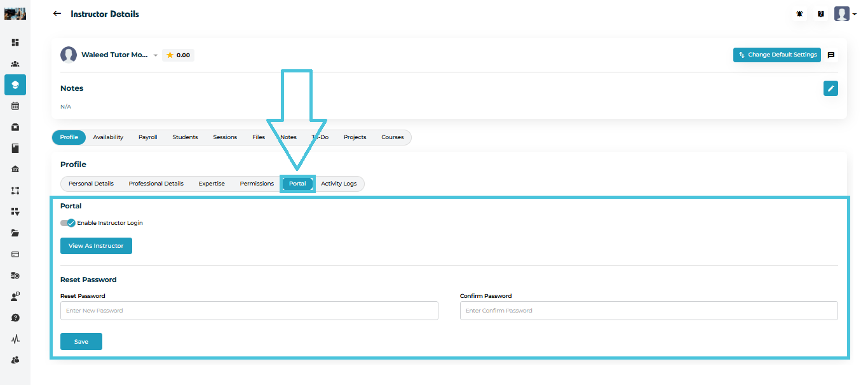Click the activity pulse icon in the sidebar
Image resolution: width=868 pixels, height=385 pixels.
15,339
